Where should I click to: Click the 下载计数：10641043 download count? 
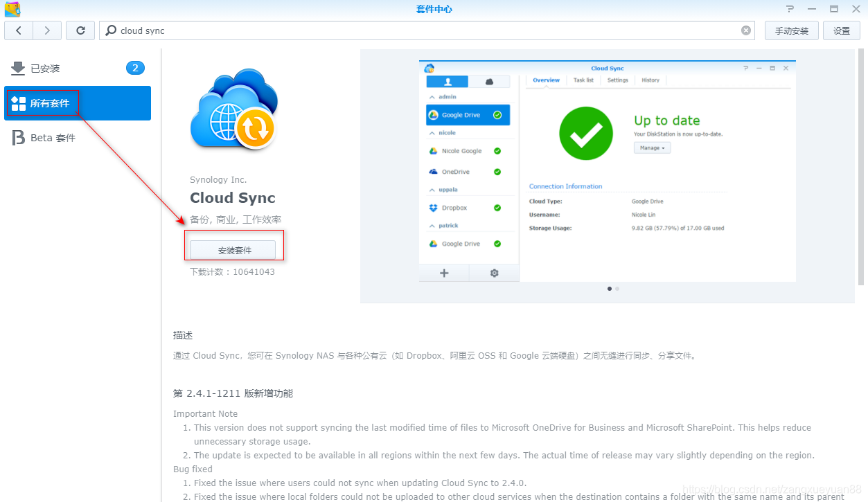click(x=232, y=272)
